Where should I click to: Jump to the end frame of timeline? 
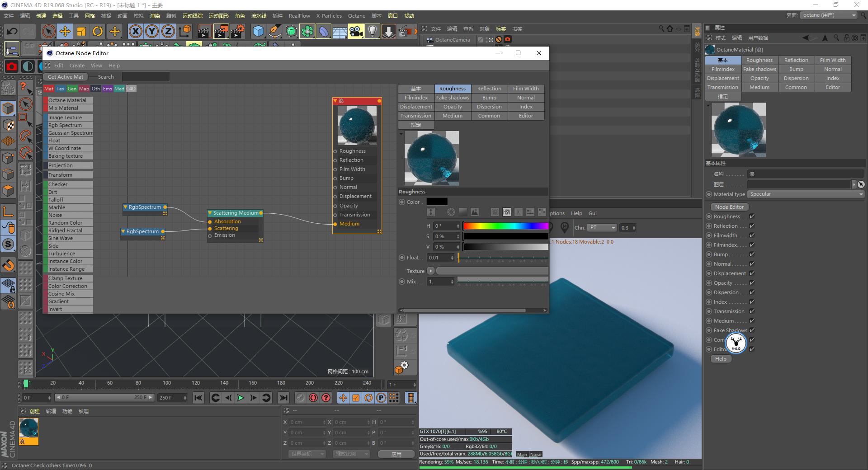pyautogui.click(x=283, y=398)
